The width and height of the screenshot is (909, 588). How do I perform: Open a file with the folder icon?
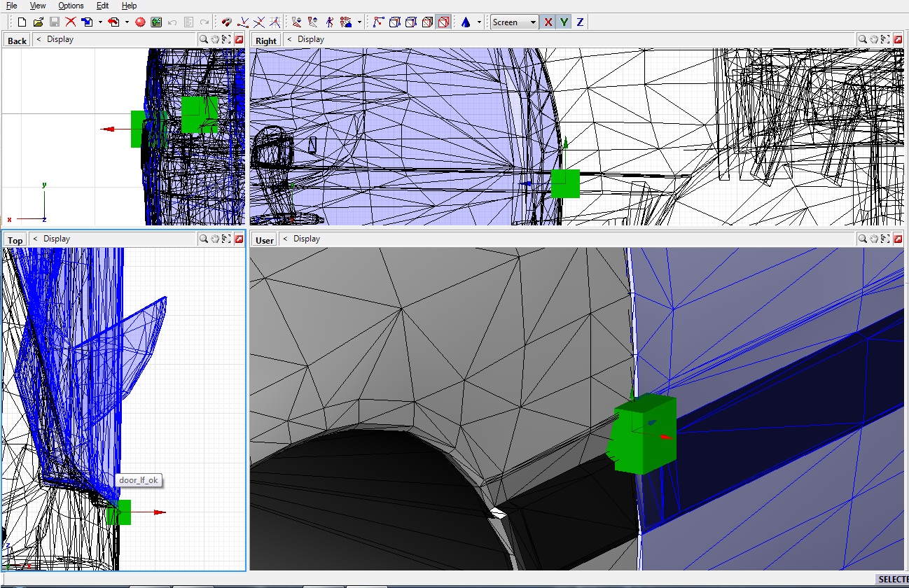(x=39, y=22)
